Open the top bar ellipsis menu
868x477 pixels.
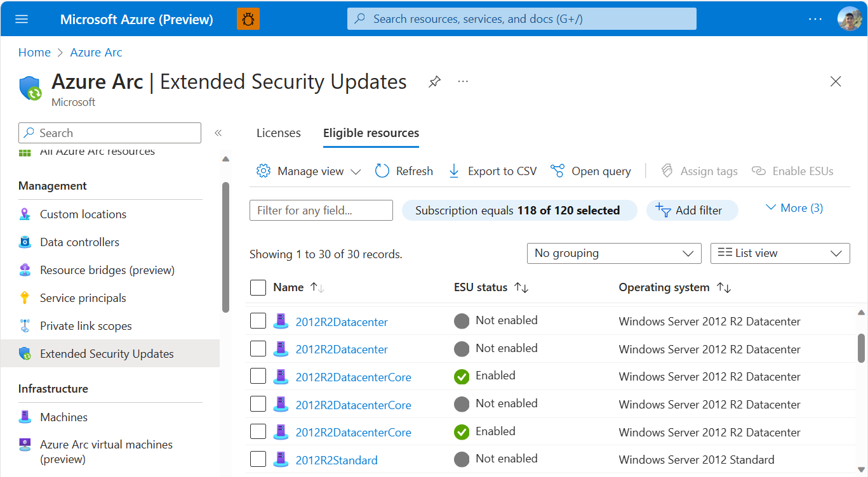point(815,19)
